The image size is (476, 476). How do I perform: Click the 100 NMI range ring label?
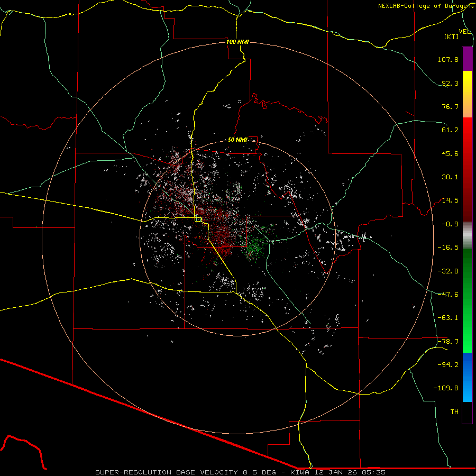tap(237, 42)
